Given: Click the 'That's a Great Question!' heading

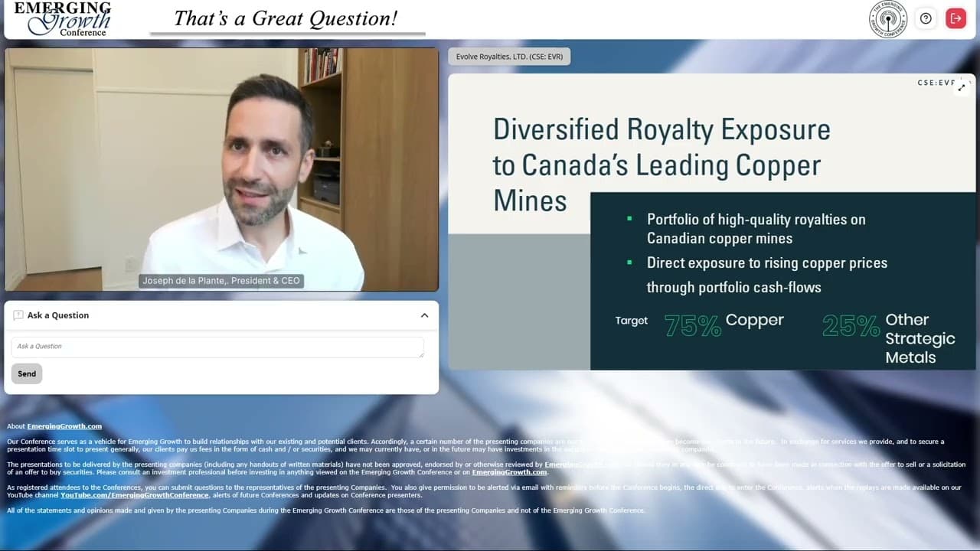Looking at the screenshot, I should pyautogui.click(x=286, y=18).
